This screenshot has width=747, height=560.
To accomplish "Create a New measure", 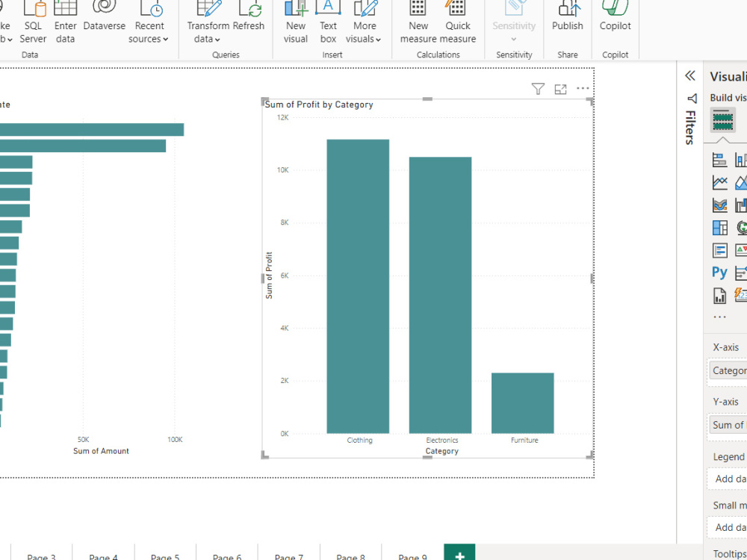I will (x=418, y=23).
